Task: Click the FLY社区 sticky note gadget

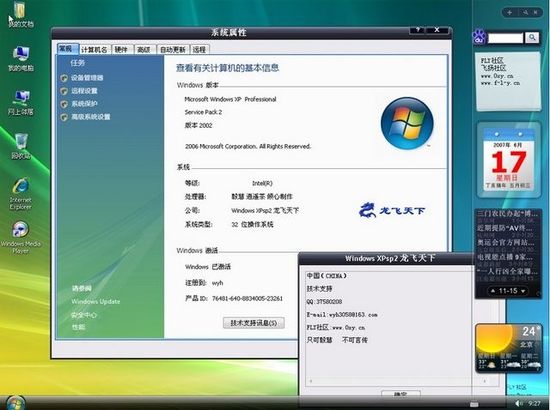Action: 508,81
